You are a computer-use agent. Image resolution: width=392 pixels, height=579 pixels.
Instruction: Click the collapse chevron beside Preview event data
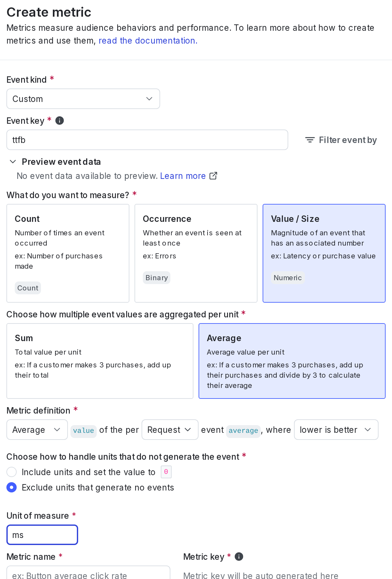coord(13,162)
